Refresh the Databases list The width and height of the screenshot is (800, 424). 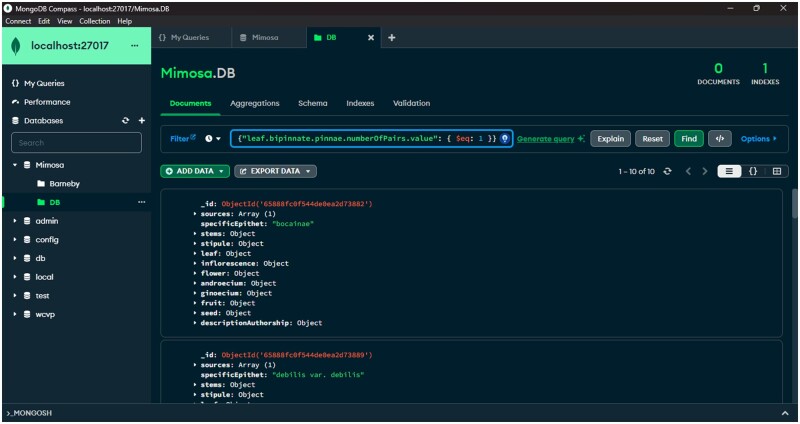(126, 120)
